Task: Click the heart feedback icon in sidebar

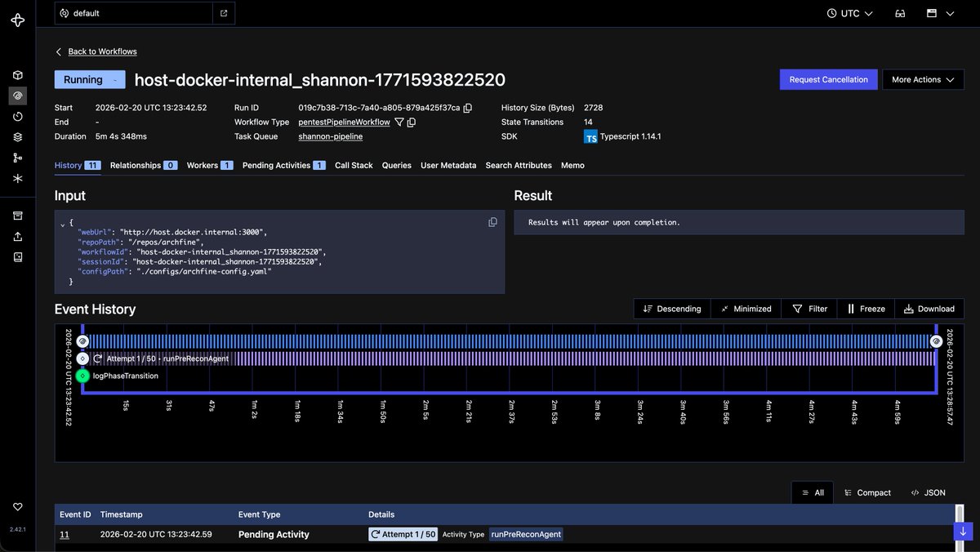Action: pyautogui.click(x=17, y=507)
